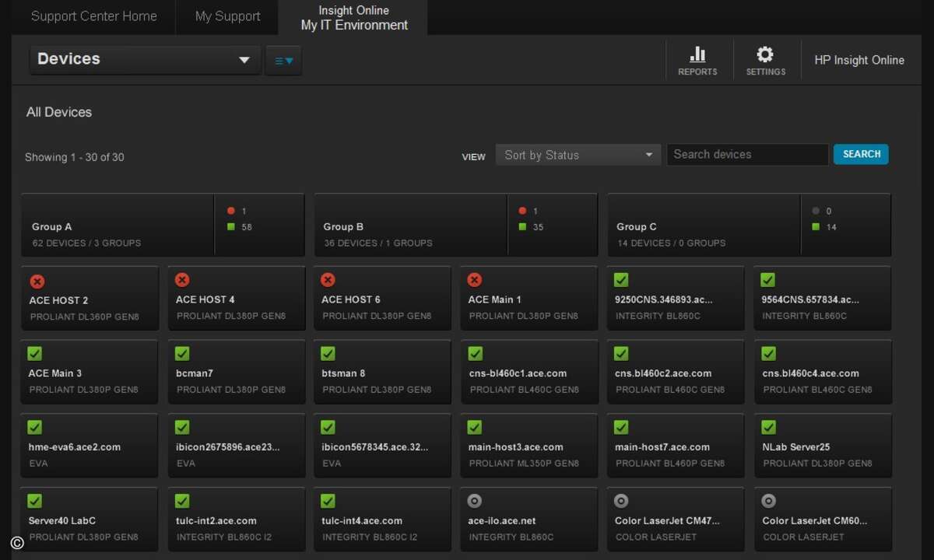Select the bcman7 device name
Viewport: 934px width, 560px height.
[x=195, y=373]
